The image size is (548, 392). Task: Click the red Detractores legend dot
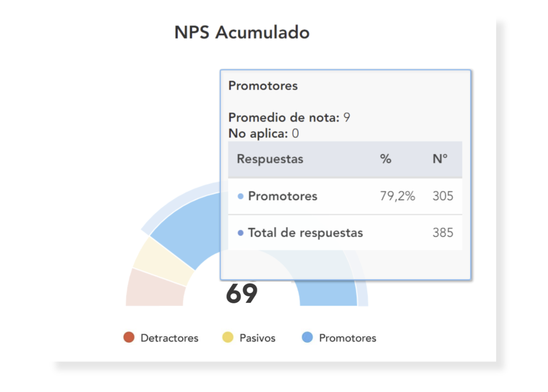coord(129,337)
